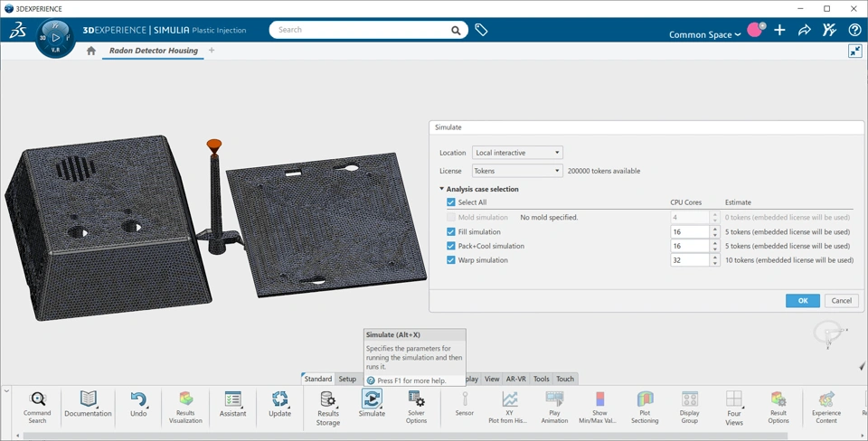Open the License Tokens dropdown

click(517, 171)
